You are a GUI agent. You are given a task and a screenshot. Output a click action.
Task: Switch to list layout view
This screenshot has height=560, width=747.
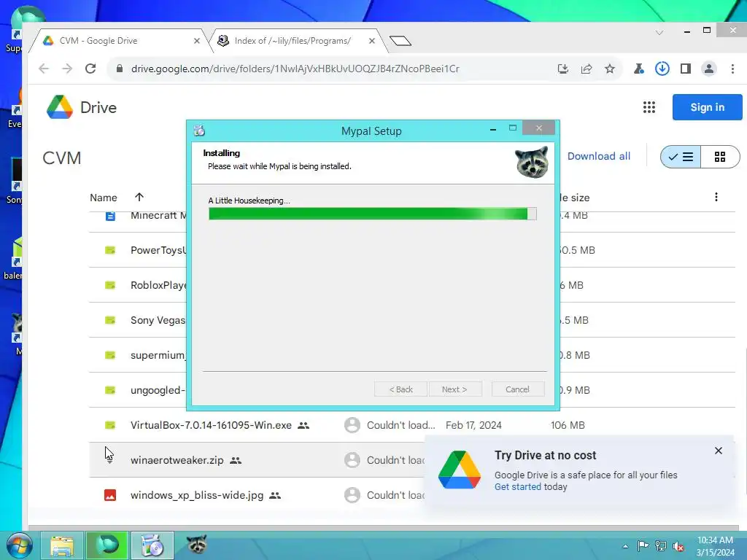pos(681,157)
